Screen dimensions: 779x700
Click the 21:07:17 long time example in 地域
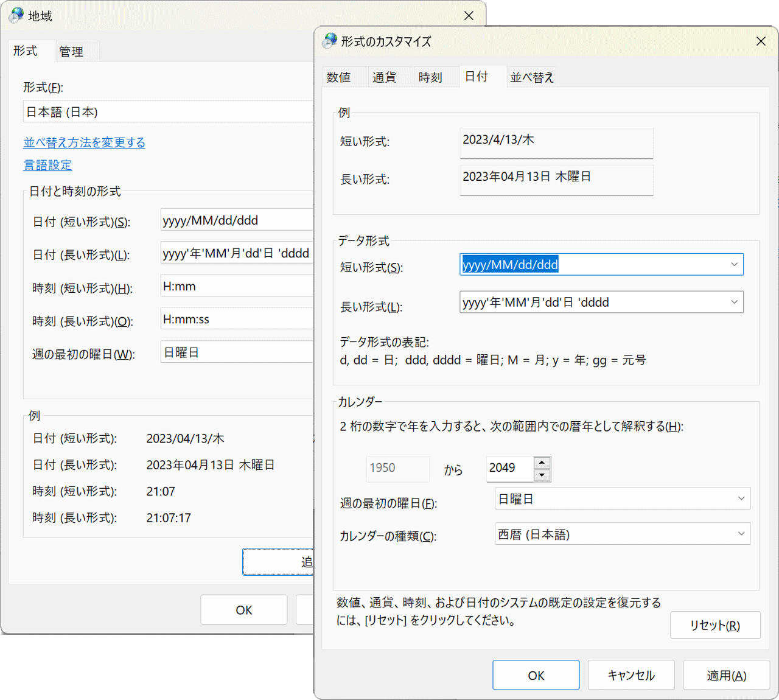(x=169, y=518)
